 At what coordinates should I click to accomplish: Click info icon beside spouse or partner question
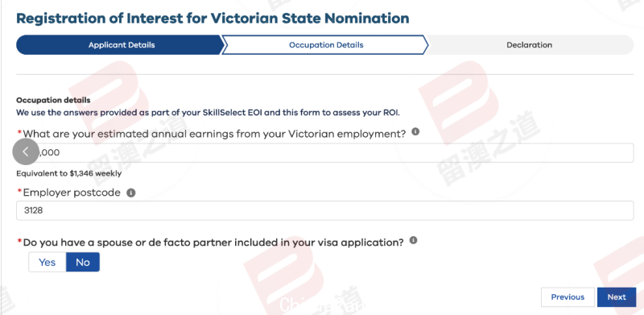(x=413, y=240)
